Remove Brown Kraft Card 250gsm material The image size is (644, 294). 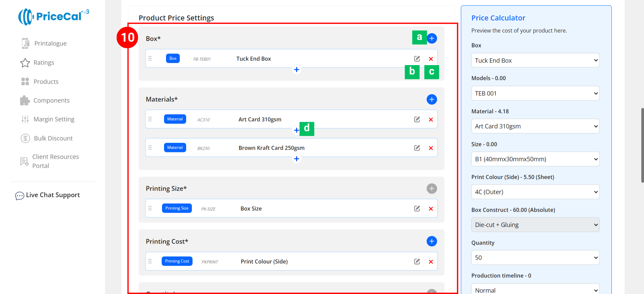[x=431, y=148]
